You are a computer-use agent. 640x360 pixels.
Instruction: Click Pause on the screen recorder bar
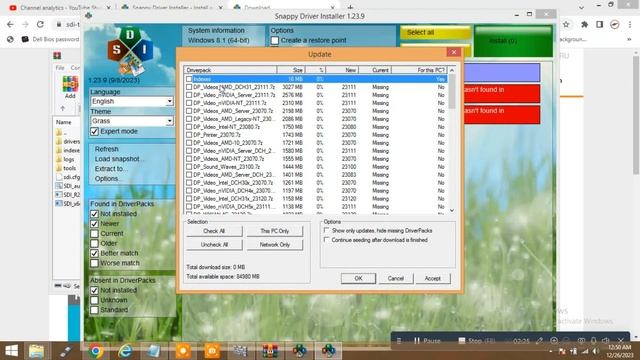pyautogui.click(x=427, y=340)
